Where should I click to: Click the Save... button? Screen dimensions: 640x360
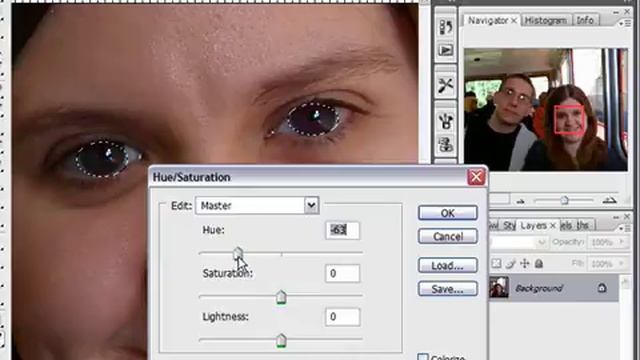click(x=448, y=289)
